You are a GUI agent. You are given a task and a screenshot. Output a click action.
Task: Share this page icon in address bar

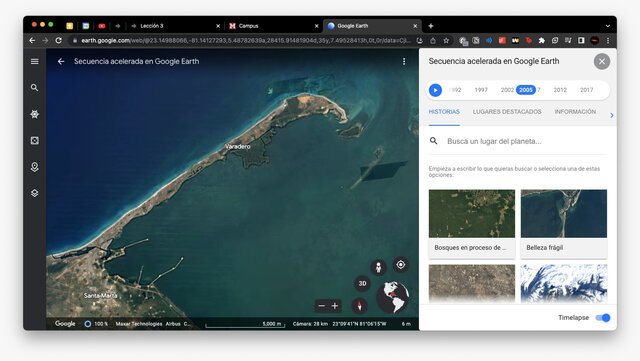pyautogui.click(x=433, y=40)
